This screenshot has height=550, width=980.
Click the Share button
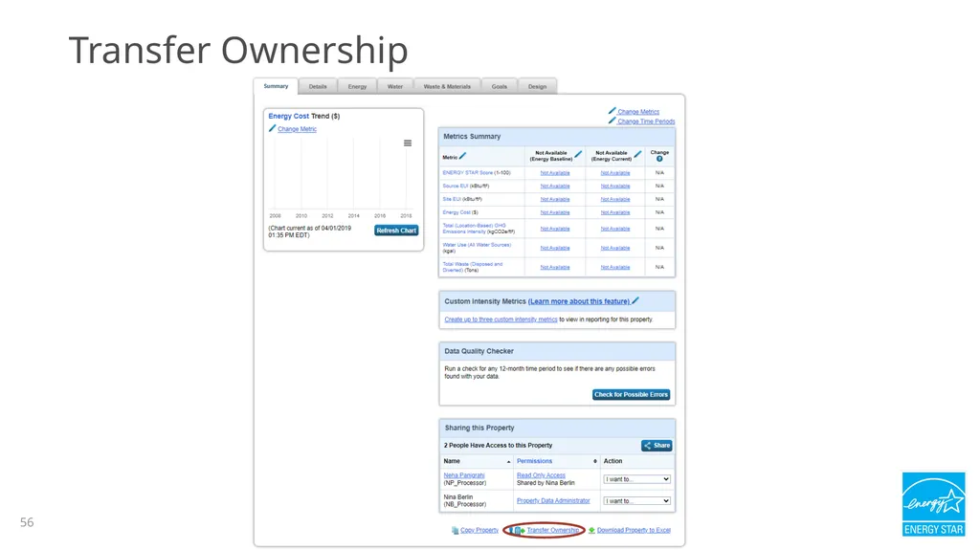pos(657,446)
